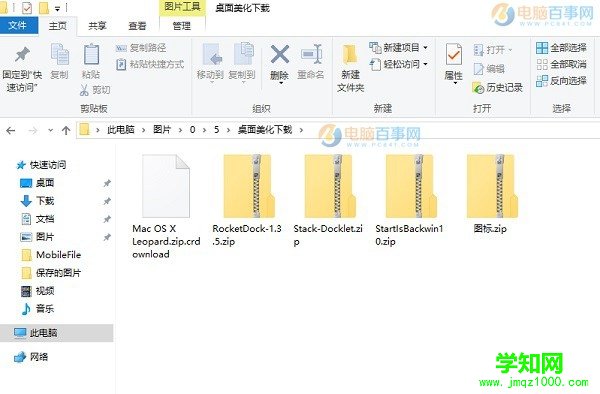Click the Paste clipboard icon

click(x=91, y=54)
